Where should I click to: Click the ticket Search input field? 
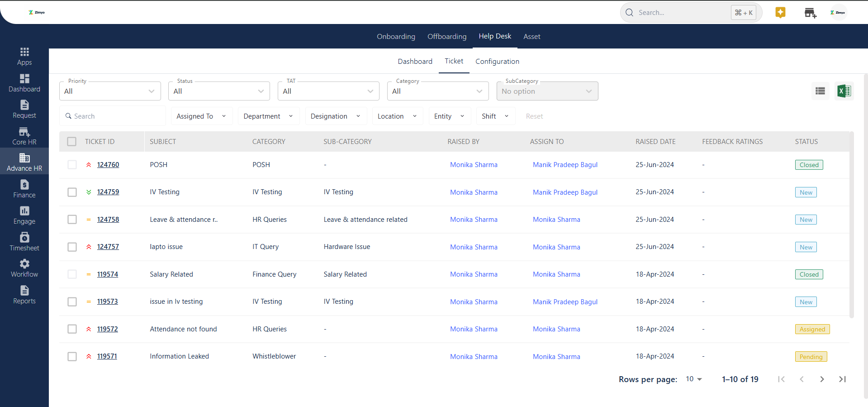coord(113,116)
